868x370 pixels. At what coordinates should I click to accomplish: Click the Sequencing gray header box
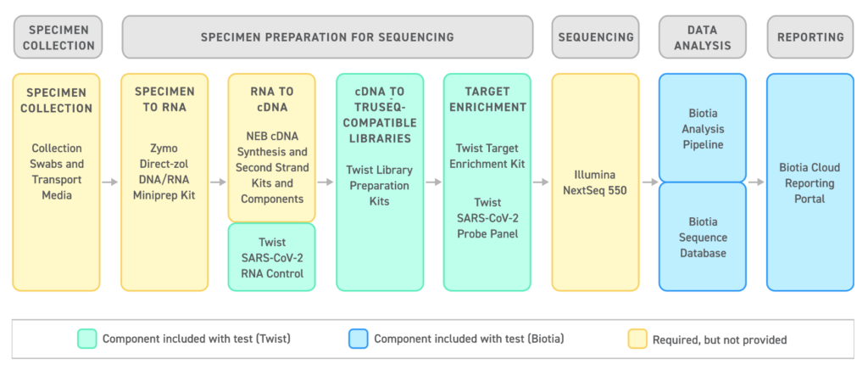596,36
